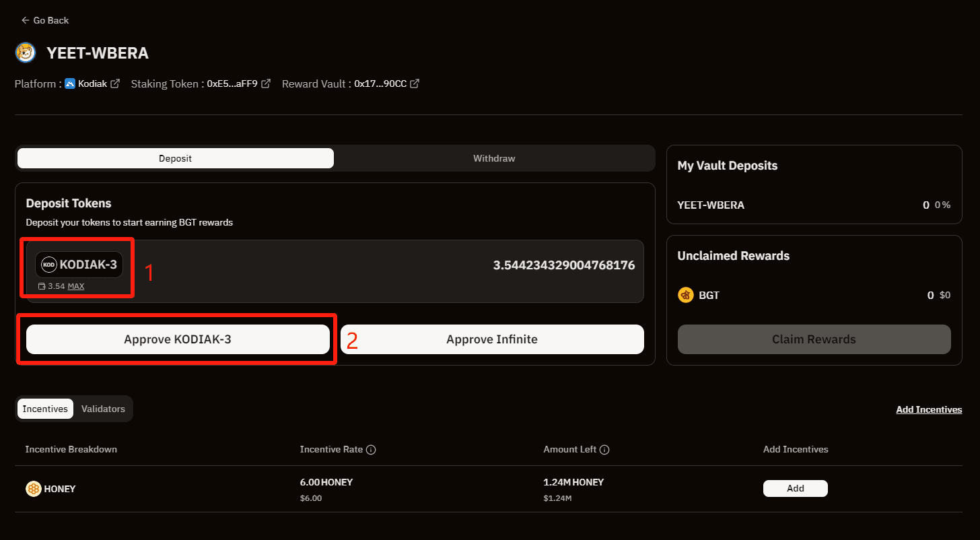Open the KODIAK-3 token selector
This screenshot has width=980, height=540.
click(x=79, y=265)
